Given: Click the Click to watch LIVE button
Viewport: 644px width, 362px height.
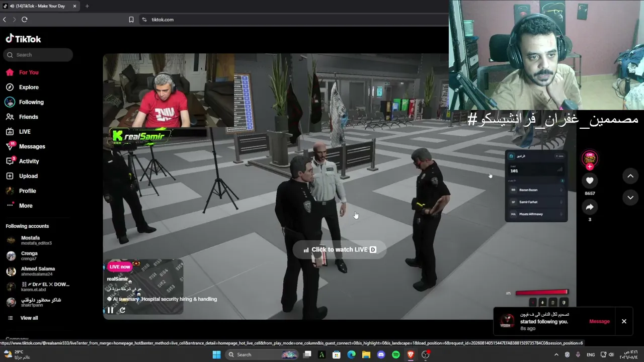Looking at the screenshot, I should click(x=340, y=249).
